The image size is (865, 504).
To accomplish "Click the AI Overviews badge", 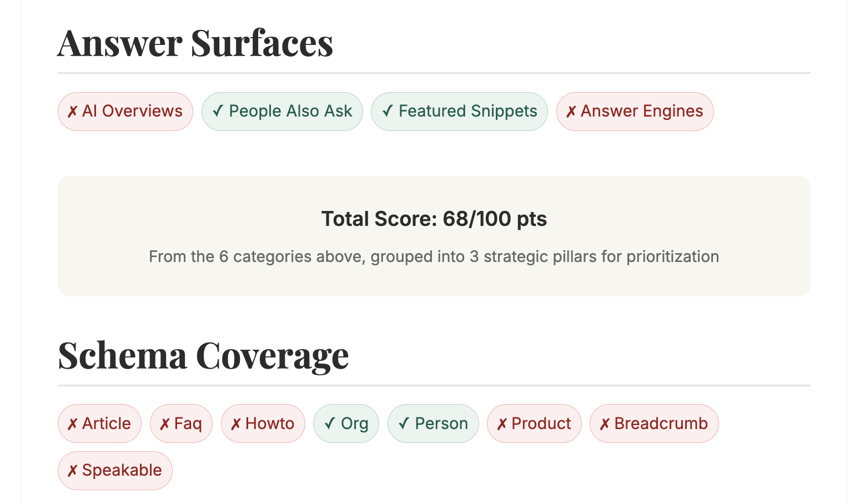I will pos(125,112).
